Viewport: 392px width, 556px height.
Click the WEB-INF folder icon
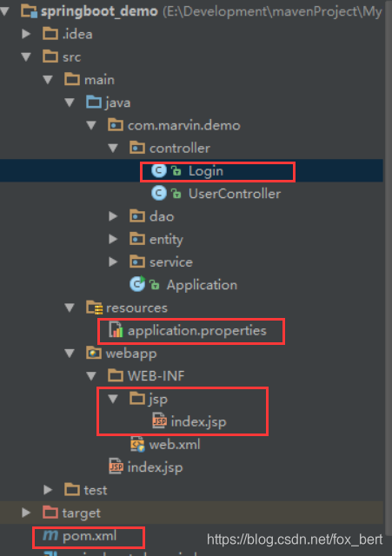116,375
